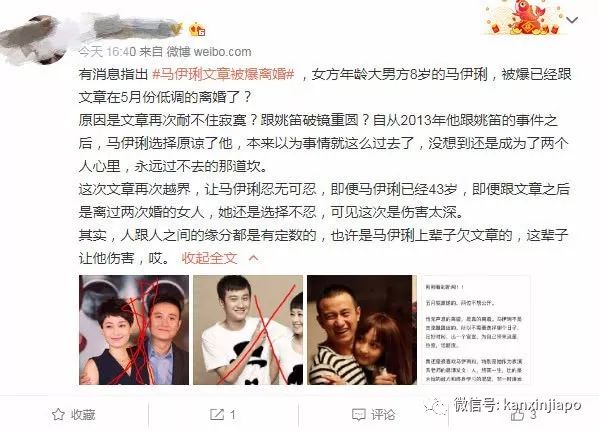
Task: Click the 收藏 star icon
Action: pos(58,414)
